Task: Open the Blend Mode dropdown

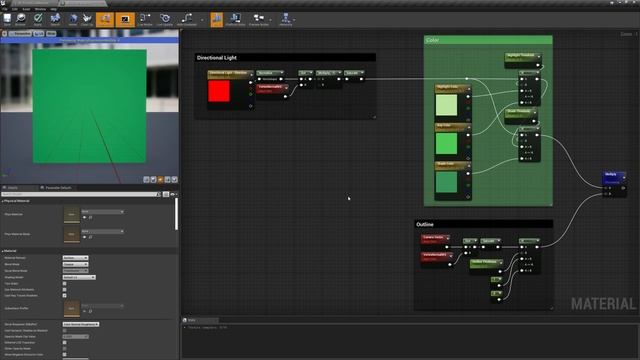Action: [75, 264]
